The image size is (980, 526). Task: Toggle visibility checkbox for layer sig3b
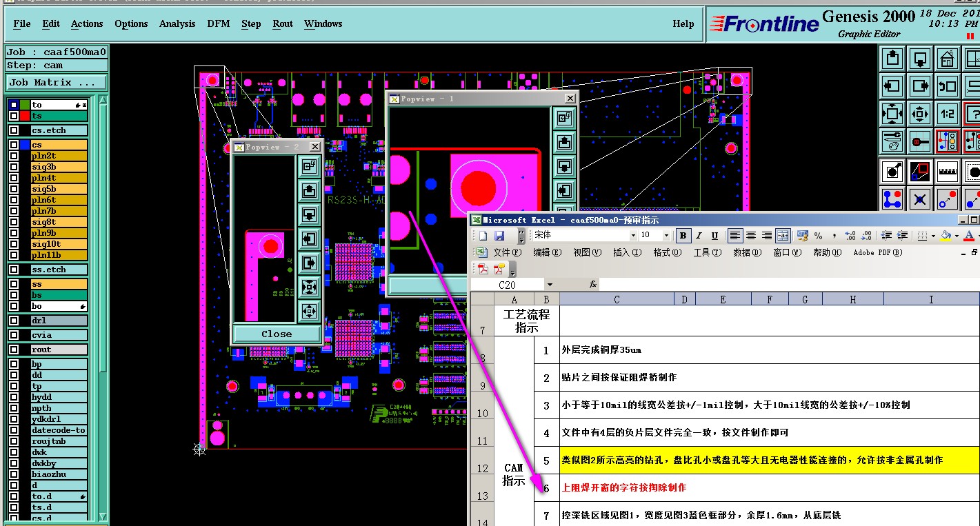(x=14, y=167)
